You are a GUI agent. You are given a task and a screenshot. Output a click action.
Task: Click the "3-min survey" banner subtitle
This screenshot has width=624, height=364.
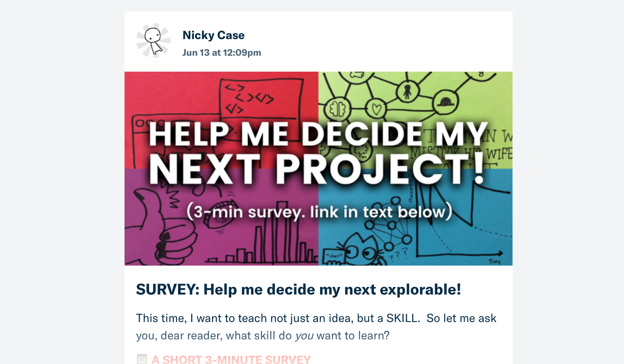click(x=319, y=212)
